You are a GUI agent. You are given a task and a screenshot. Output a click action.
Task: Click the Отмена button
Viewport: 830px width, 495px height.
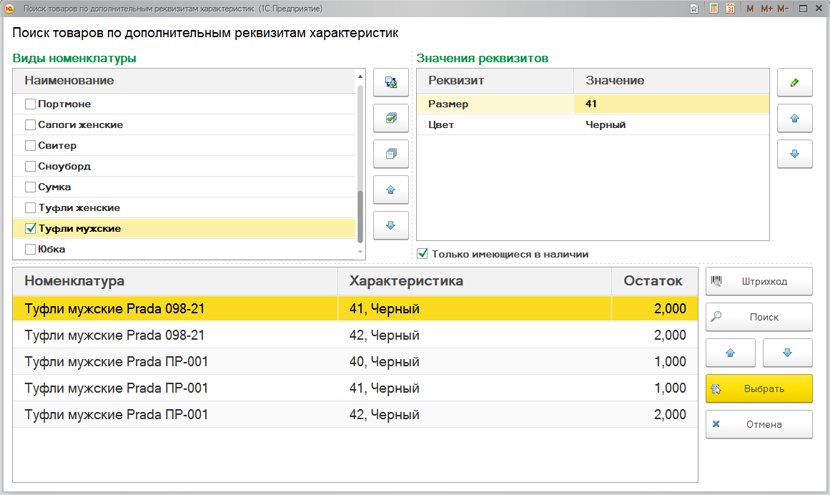tap(759, 424)
